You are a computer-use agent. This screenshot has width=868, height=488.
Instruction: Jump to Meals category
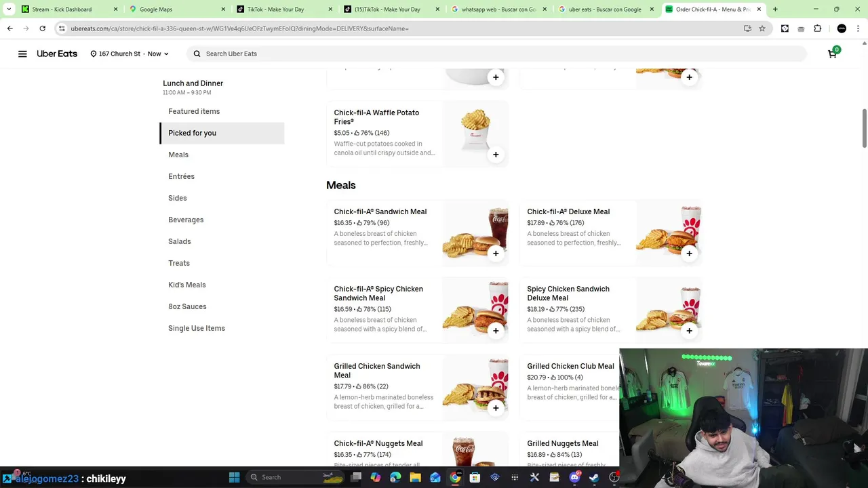click(x=178, y=155)
